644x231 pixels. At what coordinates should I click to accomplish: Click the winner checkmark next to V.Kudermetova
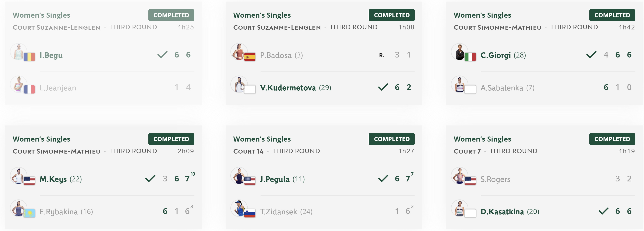coord(383,87)
